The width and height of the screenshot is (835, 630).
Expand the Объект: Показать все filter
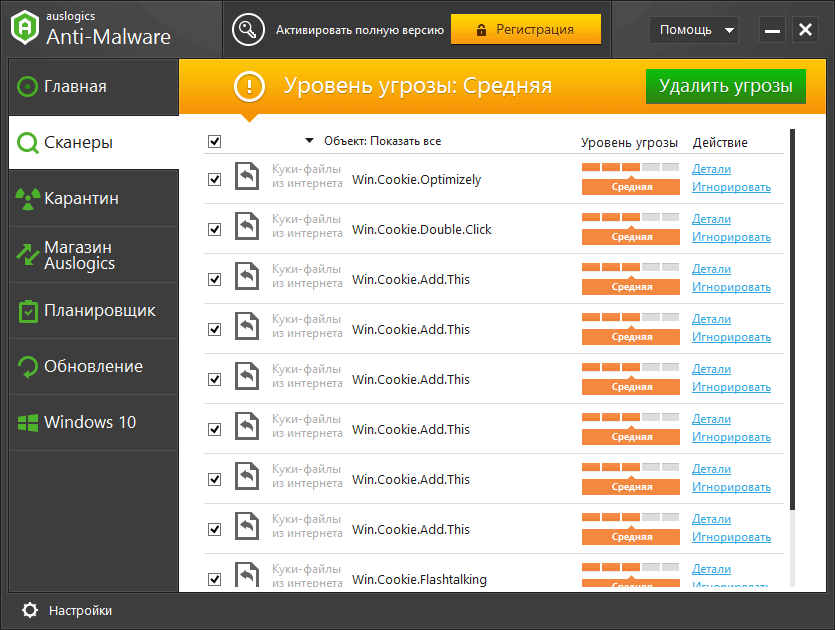pyautogui.click(x=373, y=141)
